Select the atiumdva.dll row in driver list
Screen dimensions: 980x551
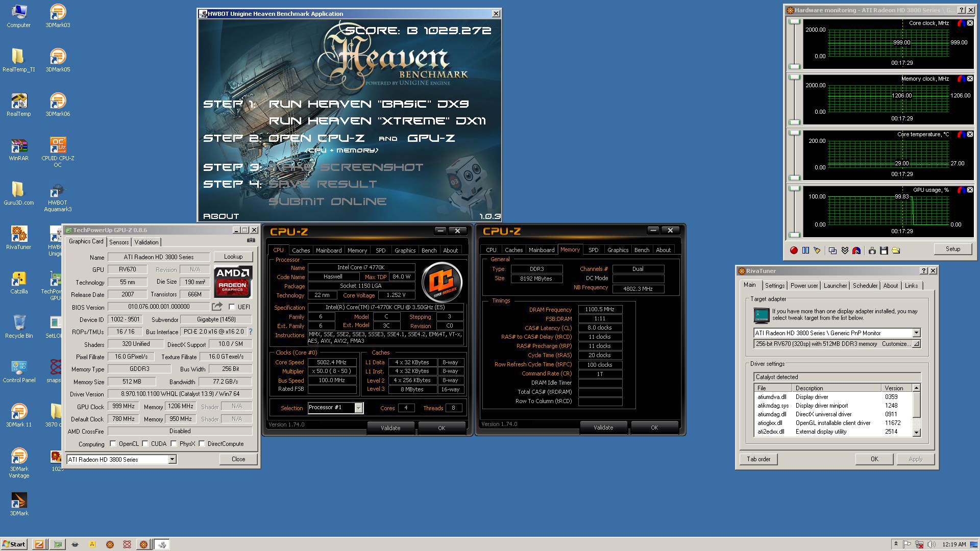click(834, 397)
